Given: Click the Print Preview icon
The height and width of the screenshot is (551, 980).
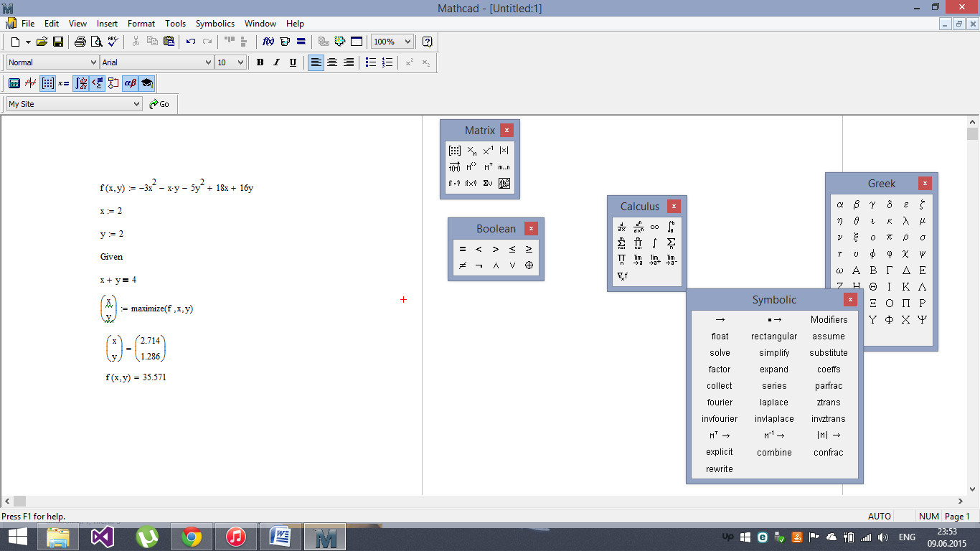Looking at the screenshot, I should tap(96, 42).
